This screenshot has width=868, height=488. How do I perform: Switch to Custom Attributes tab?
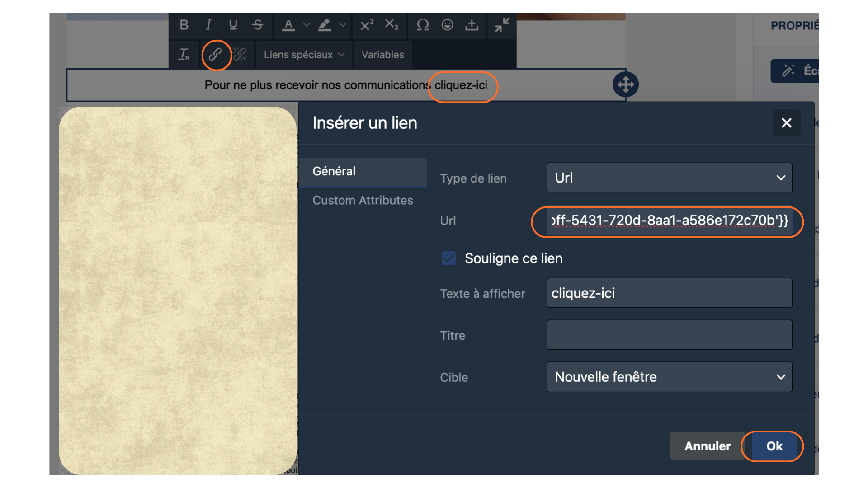(x=363, y=200)
